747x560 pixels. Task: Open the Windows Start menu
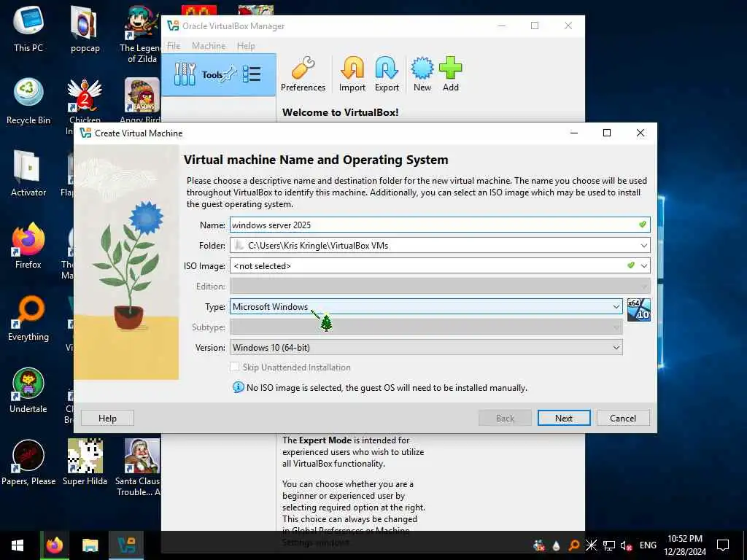point(18,545)
